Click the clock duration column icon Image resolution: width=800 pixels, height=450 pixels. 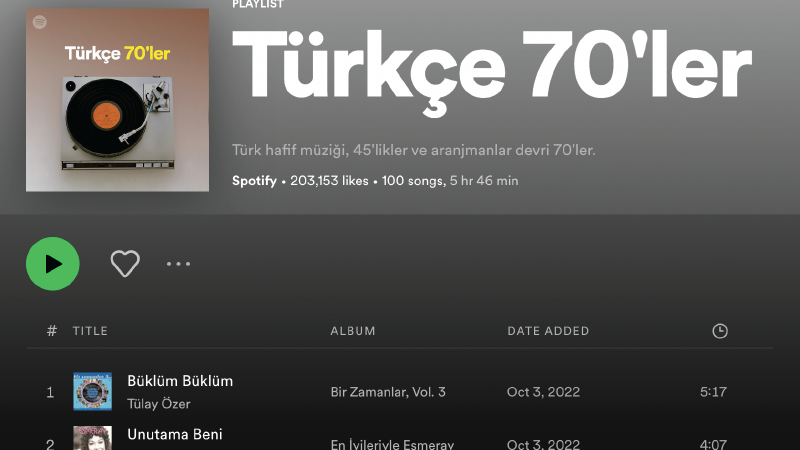tap(720, 331)
